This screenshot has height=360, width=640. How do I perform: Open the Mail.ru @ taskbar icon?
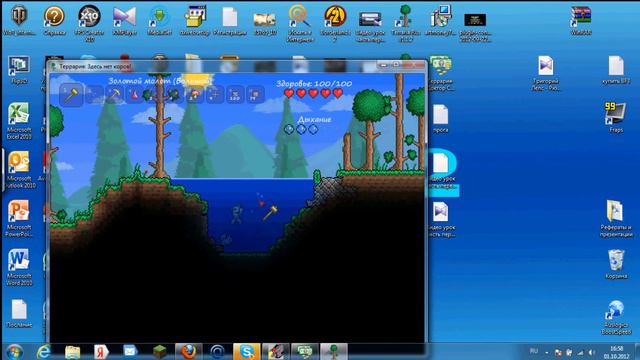pos(218,351)
